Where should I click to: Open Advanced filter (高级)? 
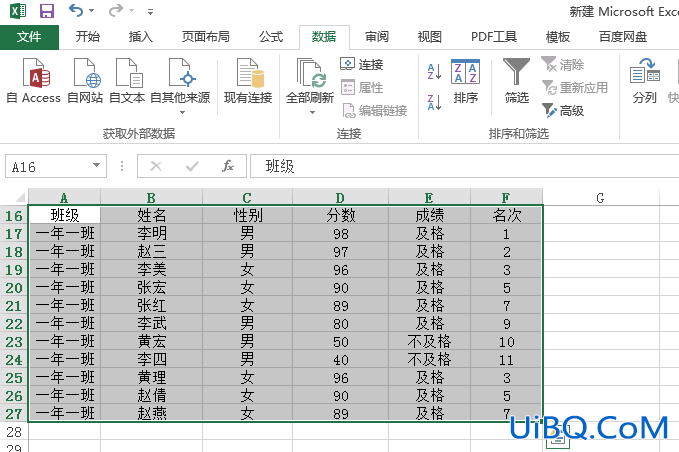tap(563, 111)
